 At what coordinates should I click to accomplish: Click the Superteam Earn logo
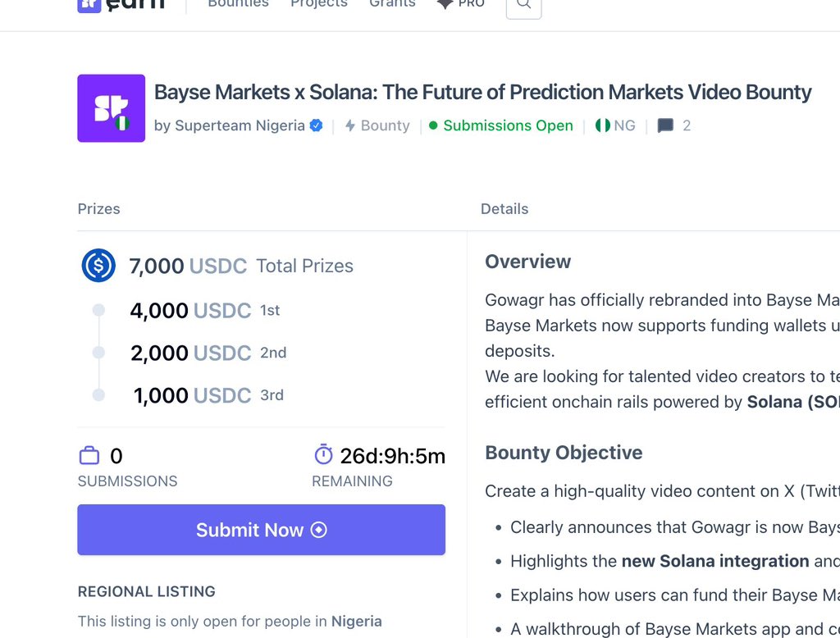click(x=121, y=5)
